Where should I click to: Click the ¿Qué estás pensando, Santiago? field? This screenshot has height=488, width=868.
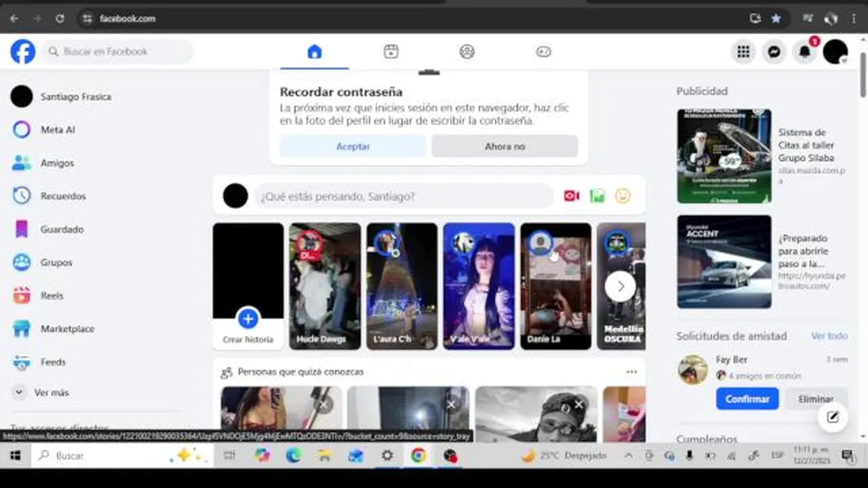click(403, 196)
